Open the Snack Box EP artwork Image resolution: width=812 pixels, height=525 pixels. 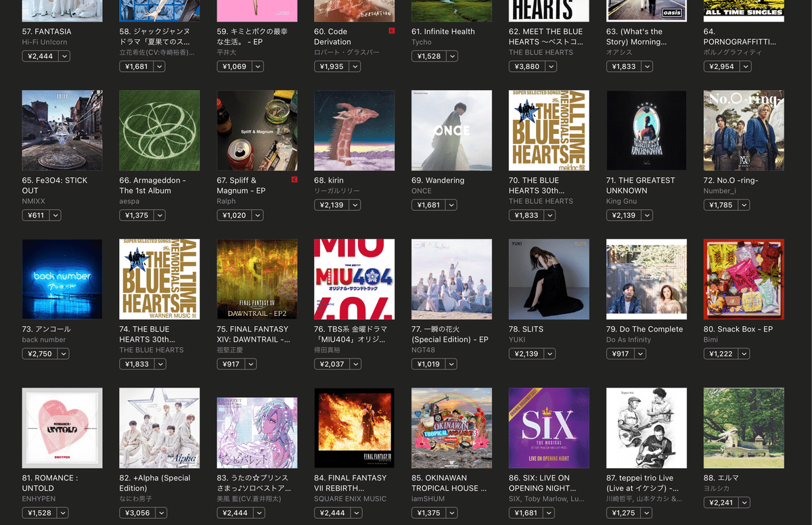click(x=744, y=279)
